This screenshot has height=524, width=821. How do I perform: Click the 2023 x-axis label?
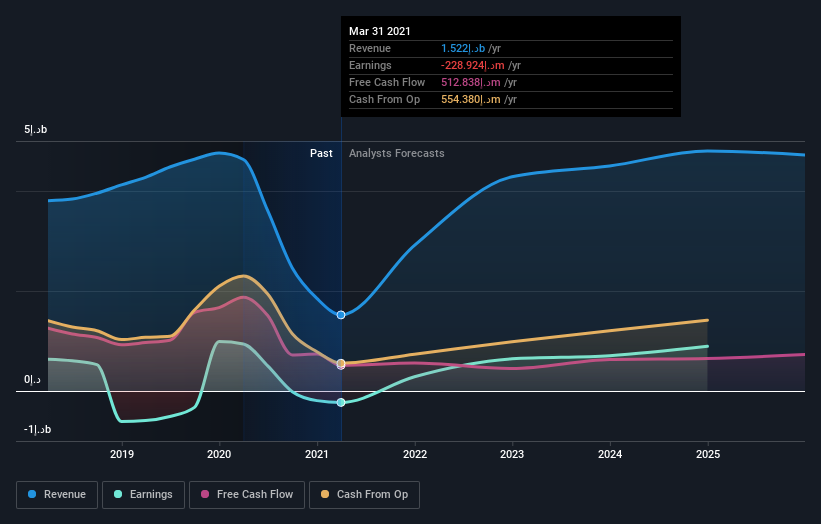coord(512,454)
